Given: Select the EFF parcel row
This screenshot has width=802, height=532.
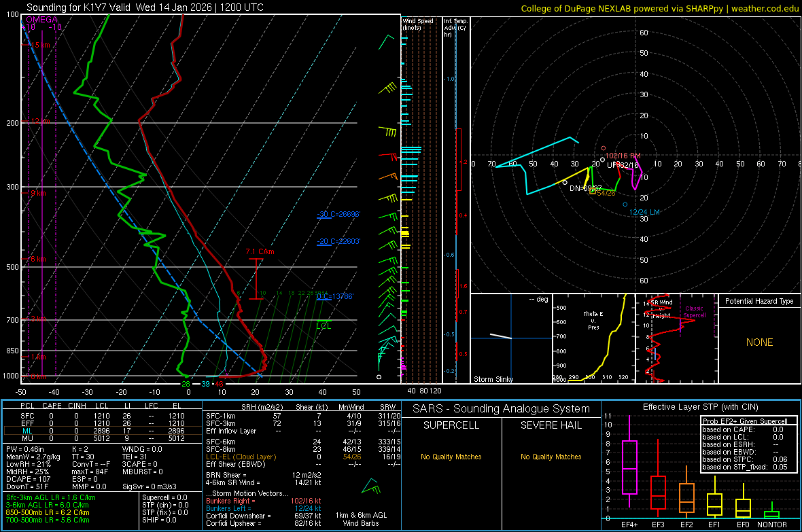Looking at the screenshot, I should point(102,423).
